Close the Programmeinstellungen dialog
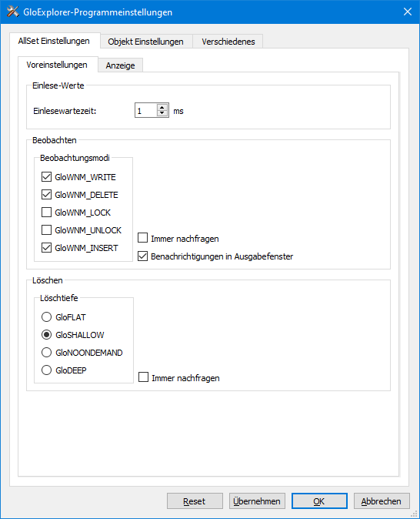The height and width of the screenshot is (519, 420). pos(408,12)
